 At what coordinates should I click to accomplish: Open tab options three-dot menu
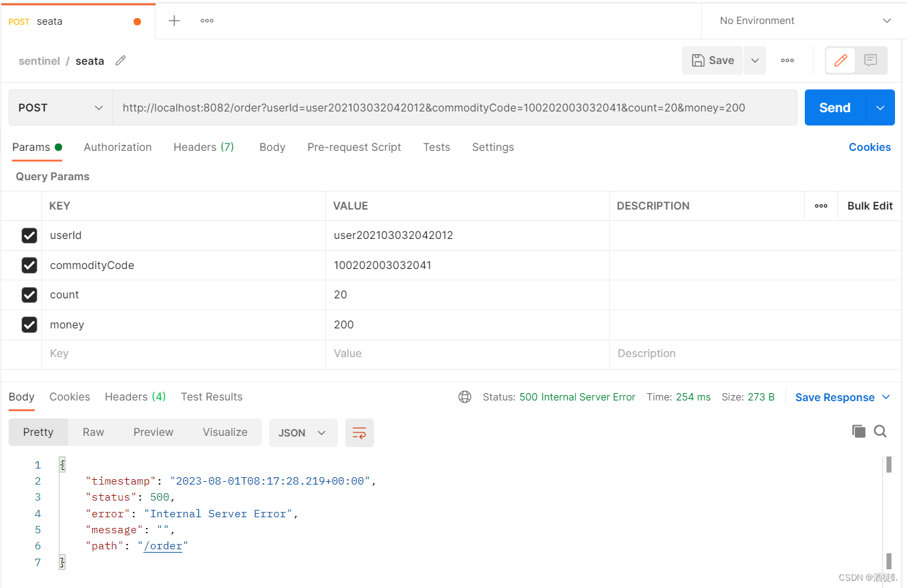(207, 21)
